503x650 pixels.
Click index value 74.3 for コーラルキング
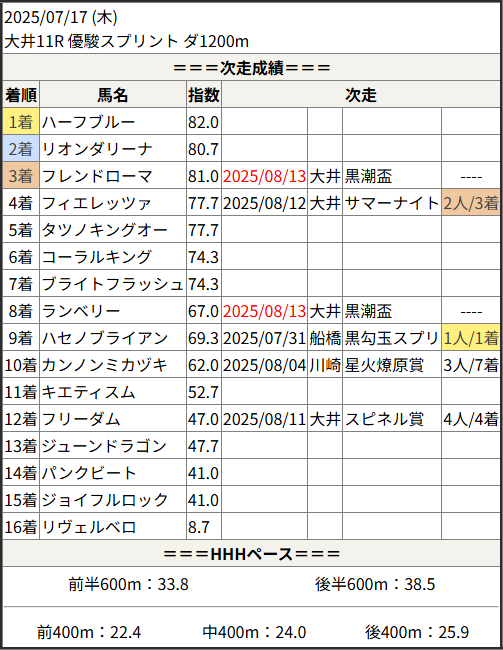pyautogui.click(x=203, y=257)
